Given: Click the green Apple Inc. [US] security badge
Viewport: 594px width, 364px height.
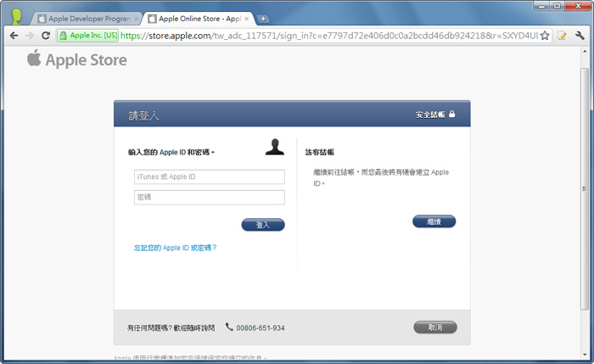Looking at the screenshot, I should [x=88, y=36].
